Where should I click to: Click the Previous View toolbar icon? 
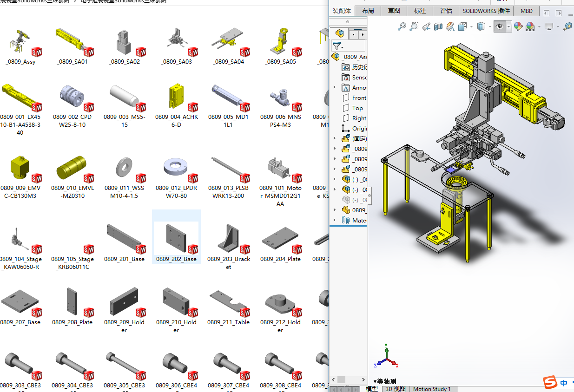click(426, 26)
